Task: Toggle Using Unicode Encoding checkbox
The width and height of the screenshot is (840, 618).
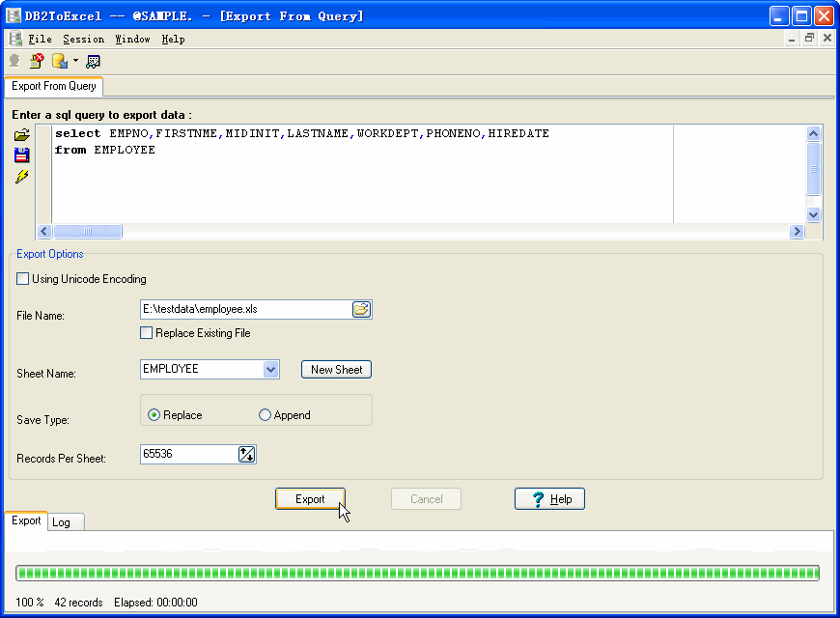Action: click(22, 279)
